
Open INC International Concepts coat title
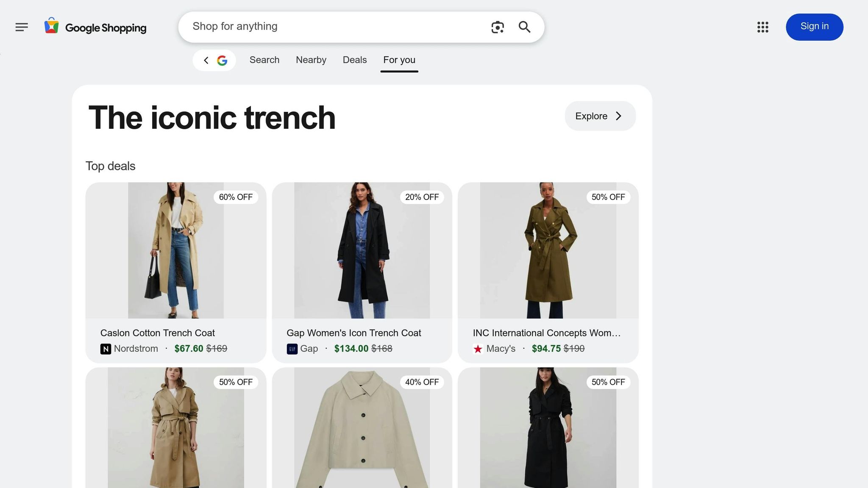(547, 333)
